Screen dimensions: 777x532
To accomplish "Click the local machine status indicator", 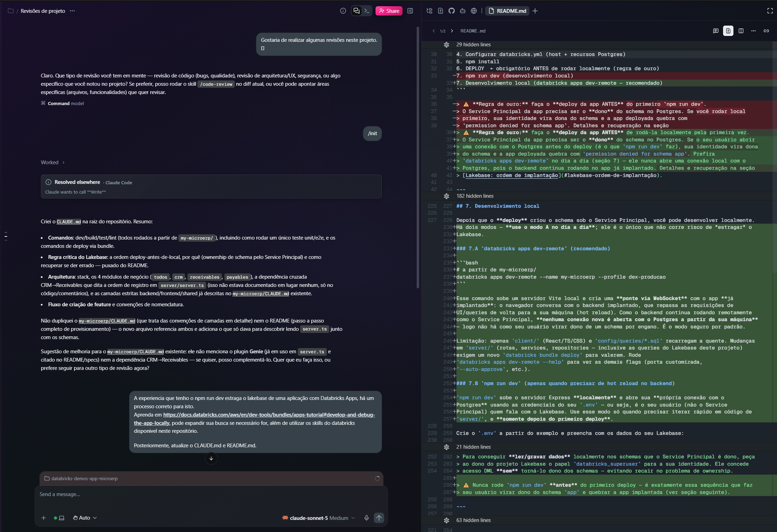I will click(x=59, y=518).
